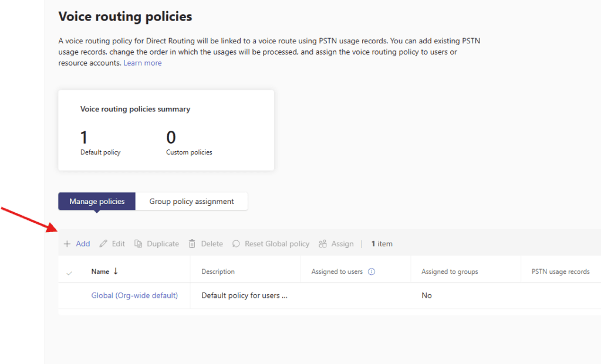Sort by the Description column header
The height and width of the screenshot is (364, 601).
tap(218, 272)
